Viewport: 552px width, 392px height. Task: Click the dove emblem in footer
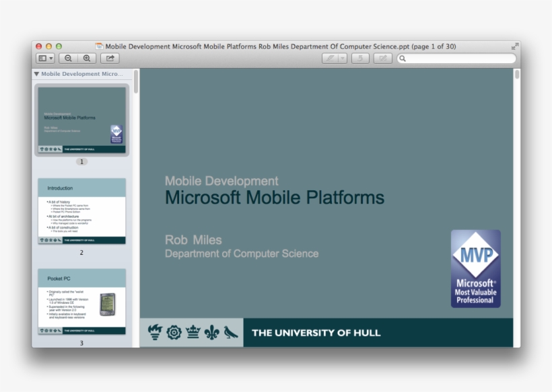pos(231,332)
